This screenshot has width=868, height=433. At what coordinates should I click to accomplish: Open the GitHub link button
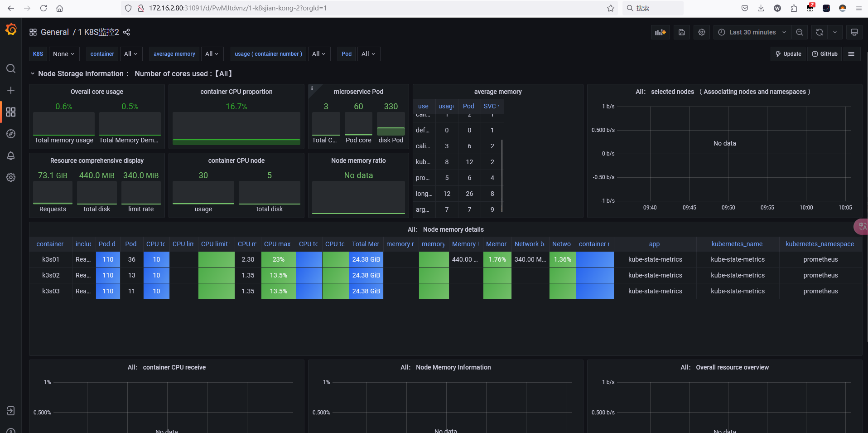[825, 54]
